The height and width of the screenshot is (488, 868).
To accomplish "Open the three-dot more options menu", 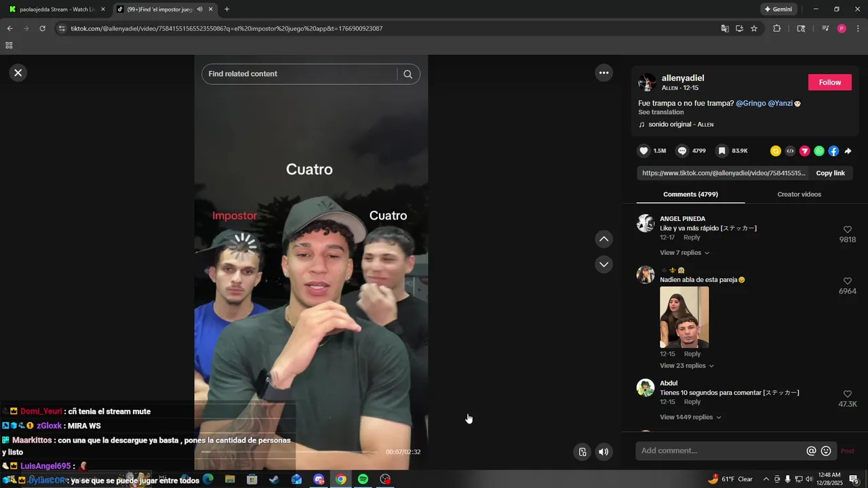I will pyautogui.click(x=604, y=73).
